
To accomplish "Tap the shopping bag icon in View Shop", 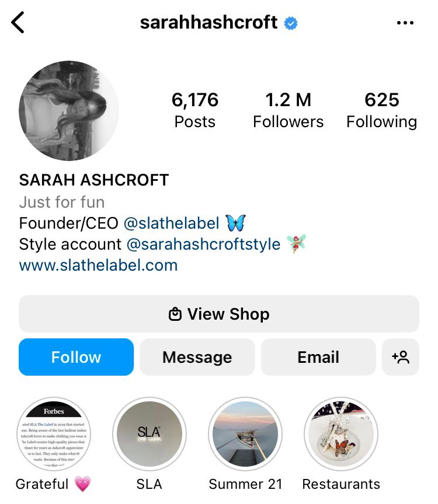I will (x=175, y=314).
